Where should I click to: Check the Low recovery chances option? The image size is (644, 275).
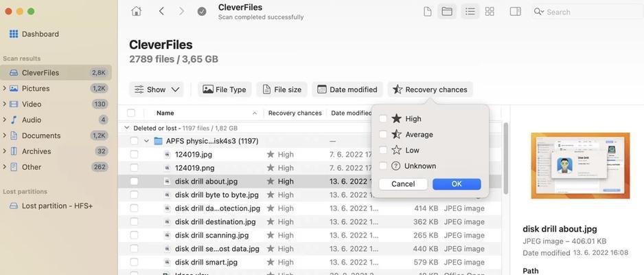[x=383, y=150]
